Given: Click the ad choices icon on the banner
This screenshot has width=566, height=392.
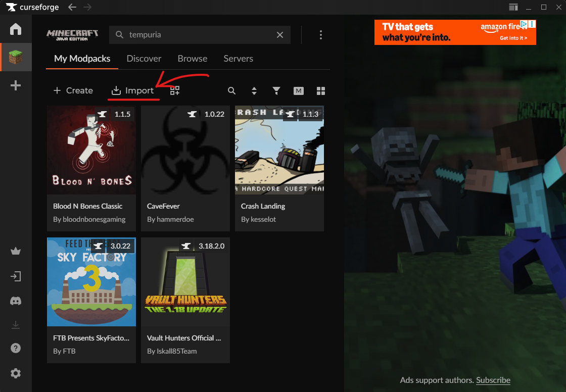Looking at the screenshot, I should 524,24.
